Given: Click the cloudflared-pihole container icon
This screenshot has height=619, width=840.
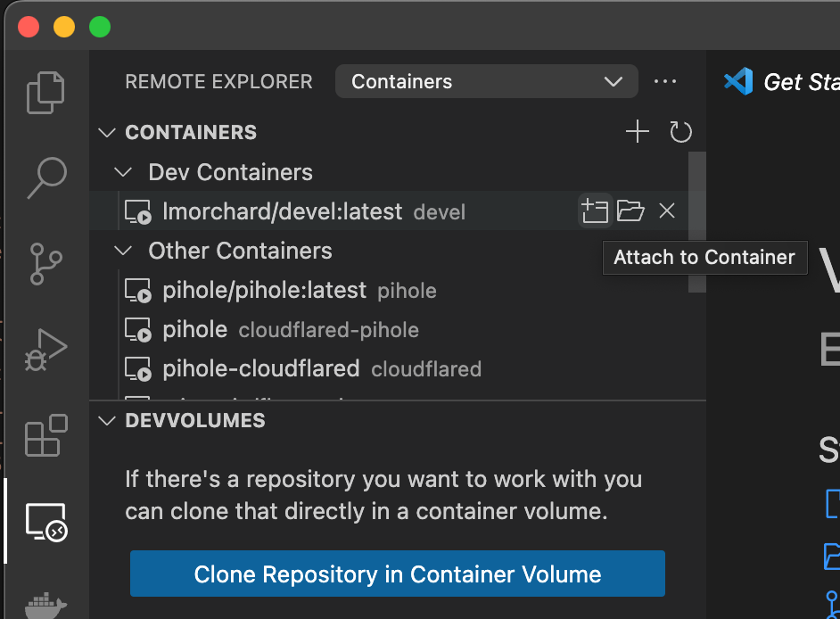Looking at the screenshot, I should tap(138, 330).
